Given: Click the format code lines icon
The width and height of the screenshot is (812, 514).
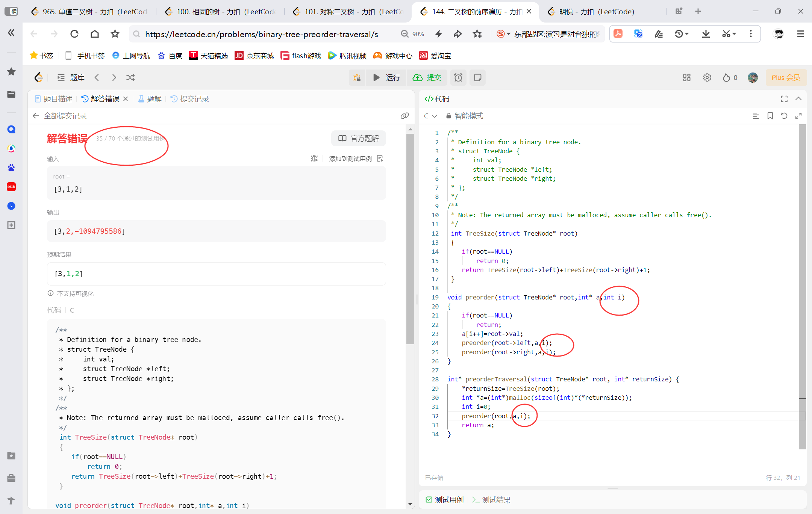Looking at the screenshot, I should point(756,116).
